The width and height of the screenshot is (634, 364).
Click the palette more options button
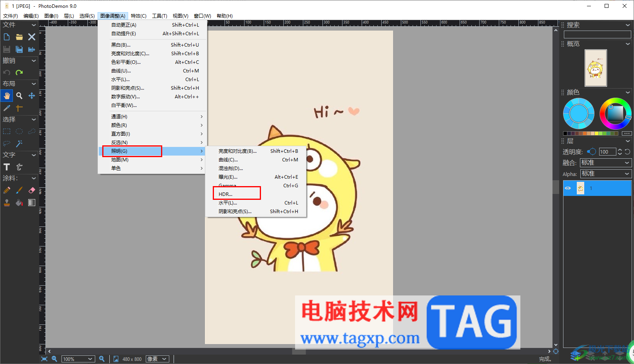[x=627, y=134]
